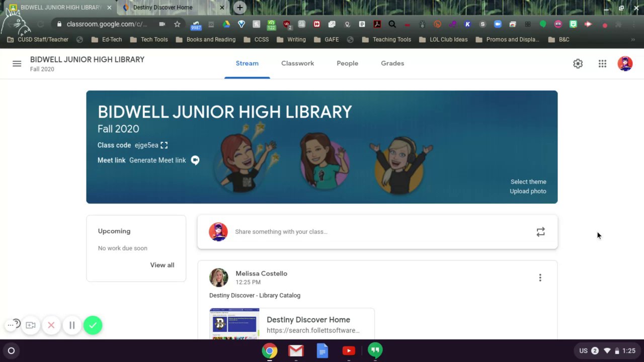Click the BIDWELL JUNIOR HIGH LIBRARY header title
Viewport: 644px width, 362px height.
(87, 59)
